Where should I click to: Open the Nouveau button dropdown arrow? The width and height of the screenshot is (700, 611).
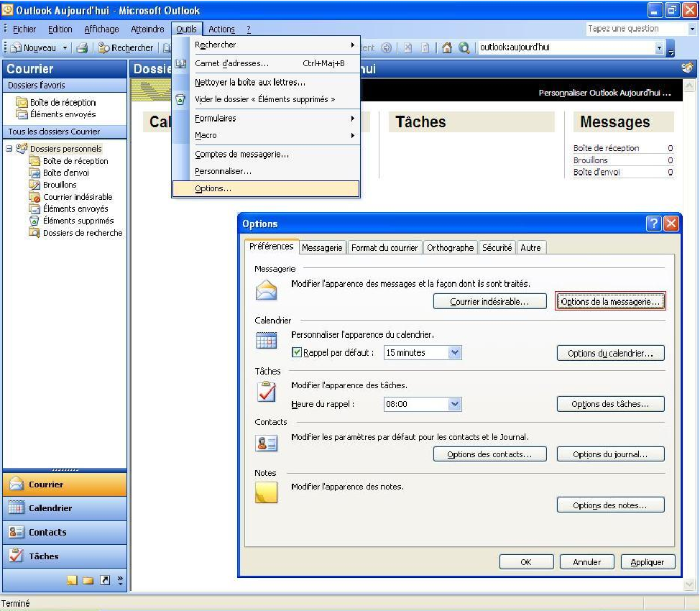click(x=65, y=47)
